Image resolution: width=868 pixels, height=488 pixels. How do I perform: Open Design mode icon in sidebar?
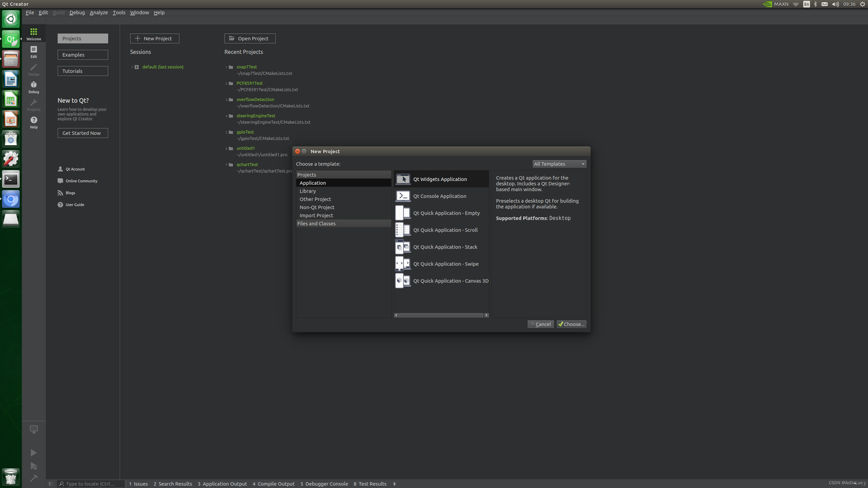[34, 70]
